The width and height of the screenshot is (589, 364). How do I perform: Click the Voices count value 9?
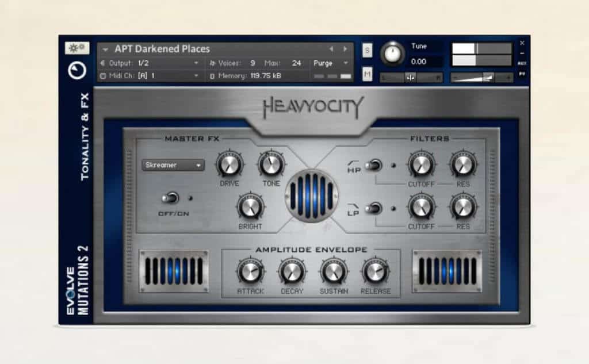253,63
